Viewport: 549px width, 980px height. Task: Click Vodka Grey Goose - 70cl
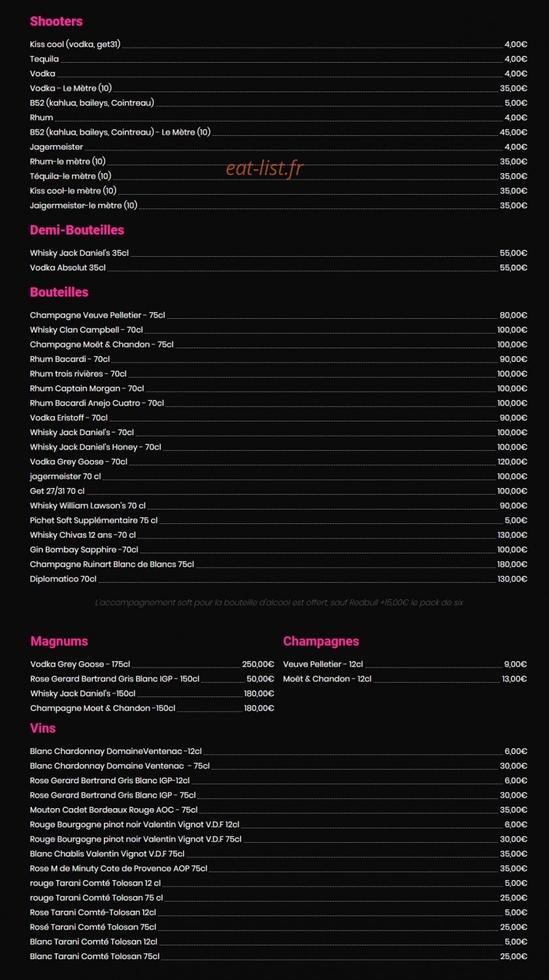[x=278, y=462]
